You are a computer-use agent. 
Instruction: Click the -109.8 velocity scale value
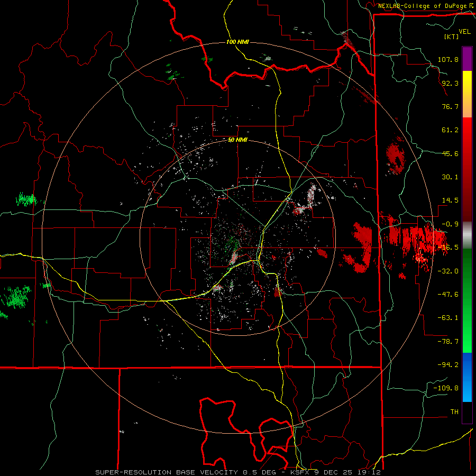point(446,388)
